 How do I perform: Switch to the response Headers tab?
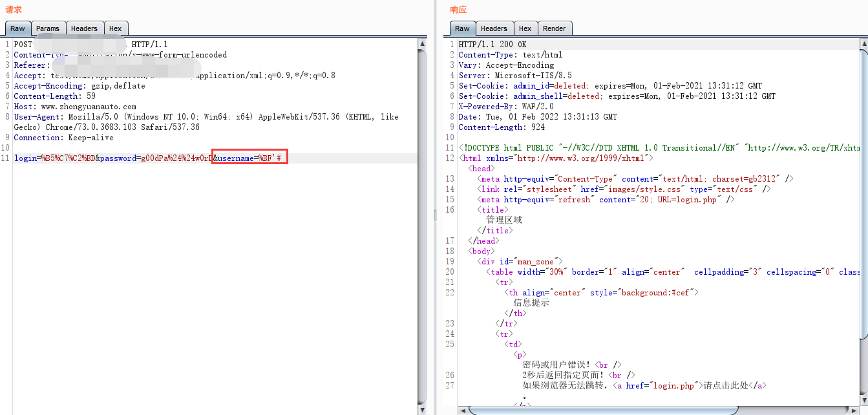click(x=494, y=28)
